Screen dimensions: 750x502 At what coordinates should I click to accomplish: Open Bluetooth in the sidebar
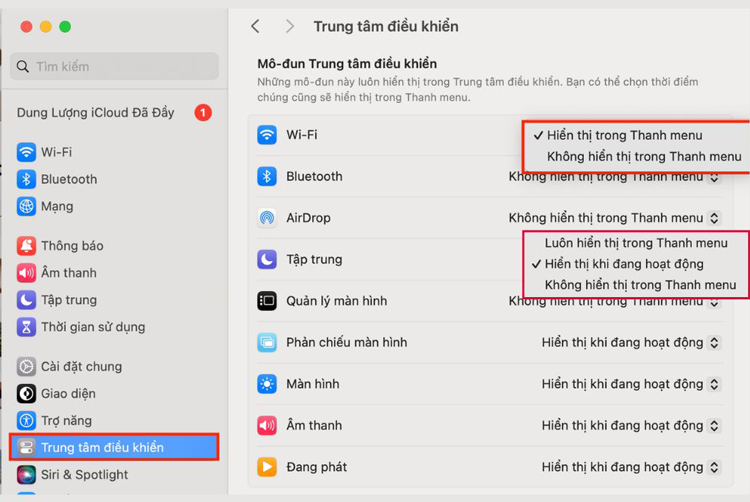click(x=56, y=179)
